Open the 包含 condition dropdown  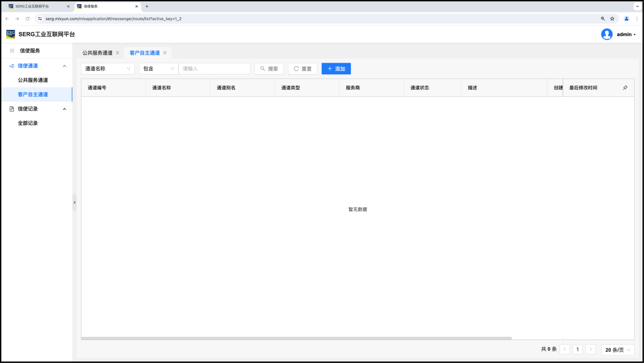tap(158, 69)
